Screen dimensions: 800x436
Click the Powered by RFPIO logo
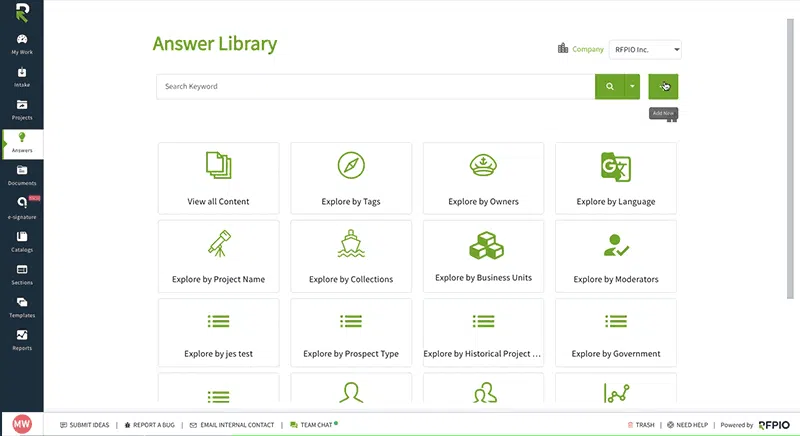[773, 425]
